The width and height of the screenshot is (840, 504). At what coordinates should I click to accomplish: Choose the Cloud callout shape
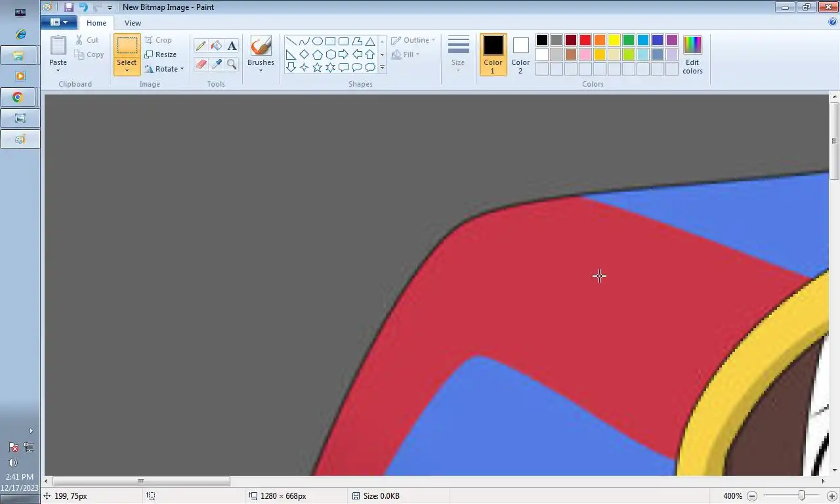369,67
